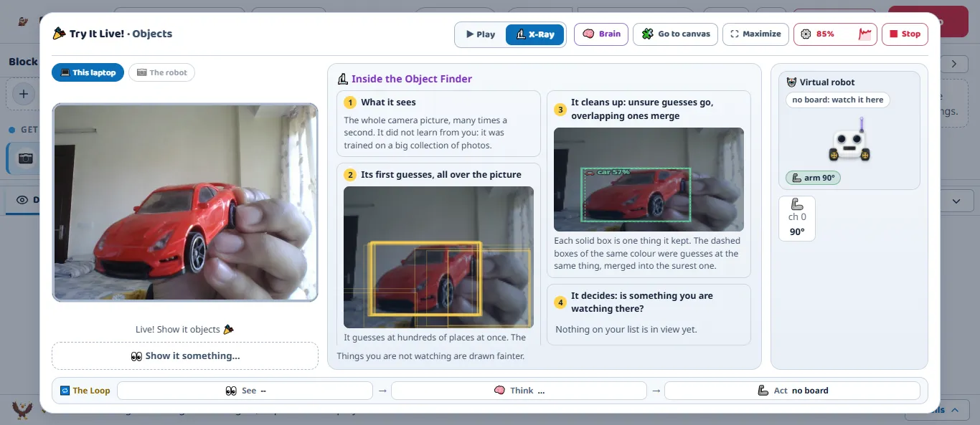This screenshot has height=425, width=980.
Task: Open the What it sees step card
Action: [438, 123]
